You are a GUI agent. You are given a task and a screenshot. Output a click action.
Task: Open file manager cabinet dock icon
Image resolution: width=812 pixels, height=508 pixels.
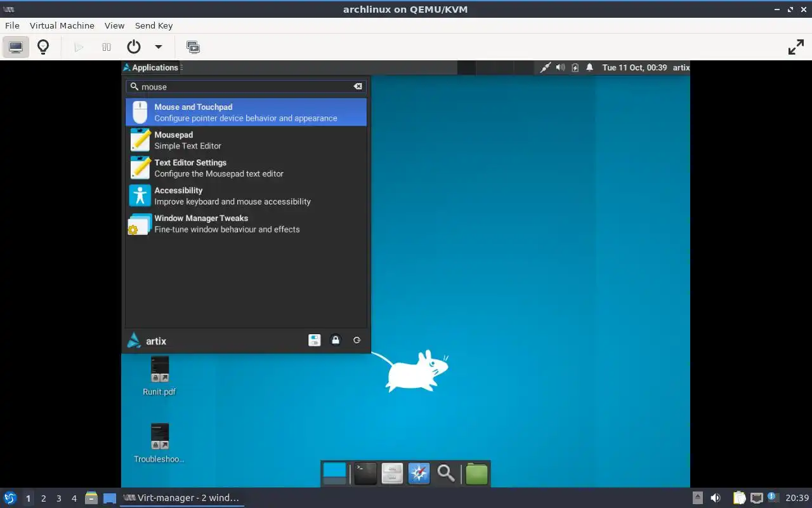coord(392,474)
